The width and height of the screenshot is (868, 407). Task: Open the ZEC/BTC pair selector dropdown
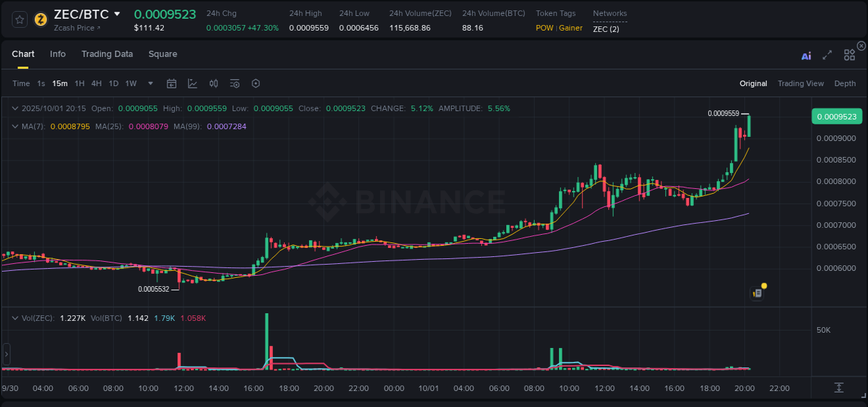pyautogui.click(x=117, y=13)
